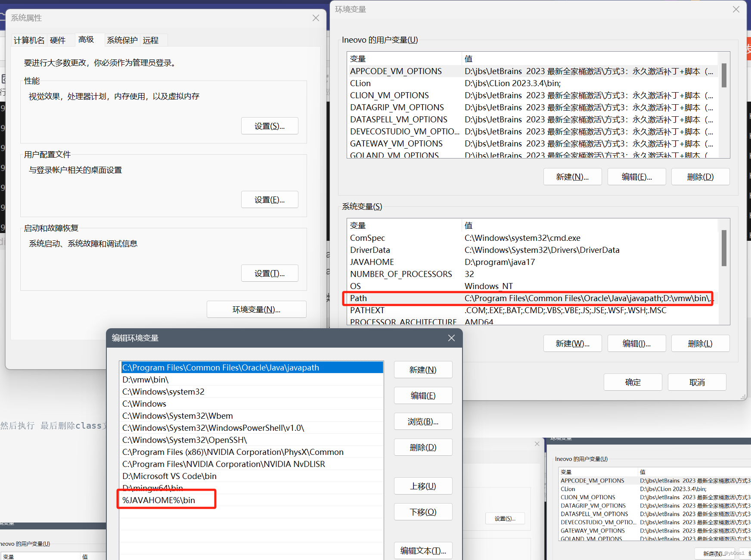751x560 pixels.
Task: Click 值 column header in system variables
Action: pyautogui.click(x=590, y=225)
